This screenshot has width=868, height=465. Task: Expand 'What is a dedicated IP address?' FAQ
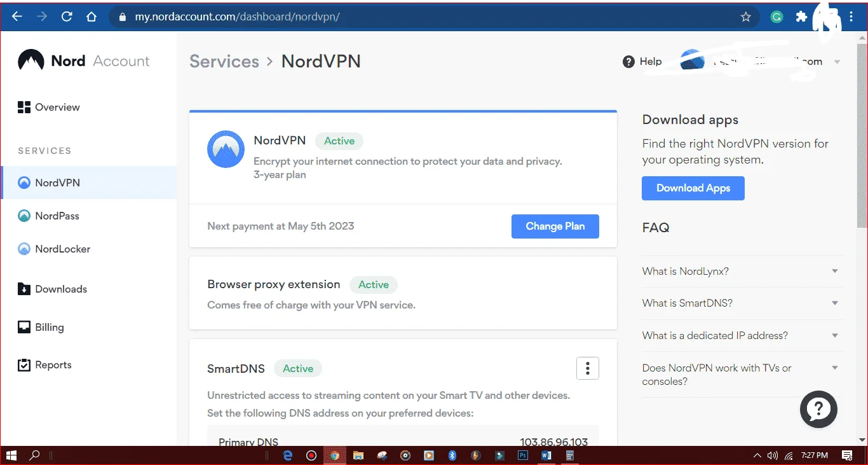(741, 335)
